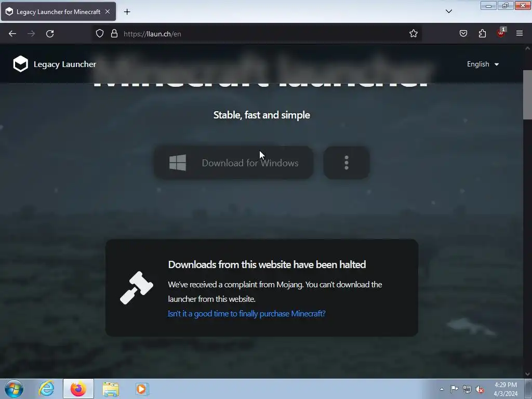Click the page vertical scrollbar thumb

pos(527,95)
